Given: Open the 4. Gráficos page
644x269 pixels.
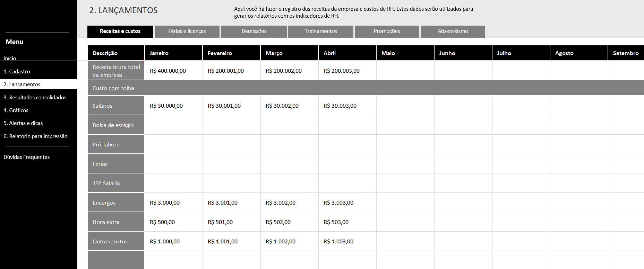Looking at the screenshot, I should (x=16, y=110).
